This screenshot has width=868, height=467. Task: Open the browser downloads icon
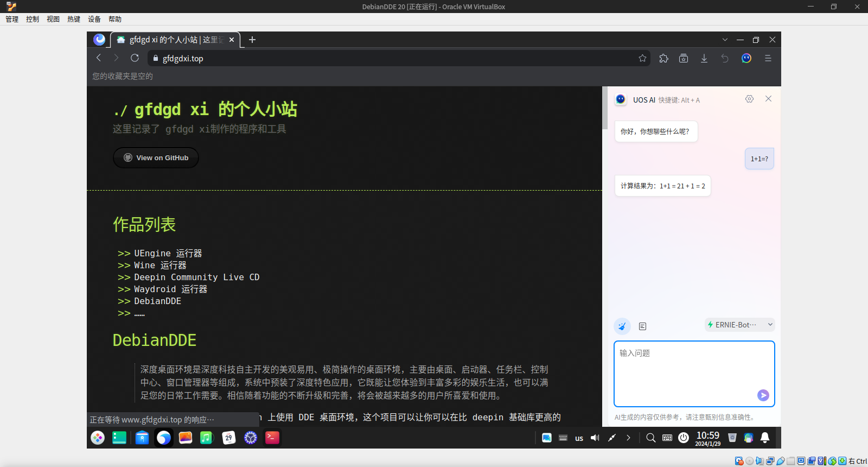pyautogui.click(x=704, y=58)
